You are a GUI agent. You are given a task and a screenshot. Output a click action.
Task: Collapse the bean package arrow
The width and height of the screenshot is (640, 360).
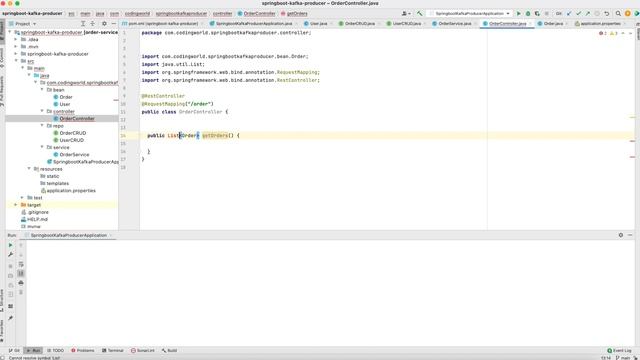42,89
